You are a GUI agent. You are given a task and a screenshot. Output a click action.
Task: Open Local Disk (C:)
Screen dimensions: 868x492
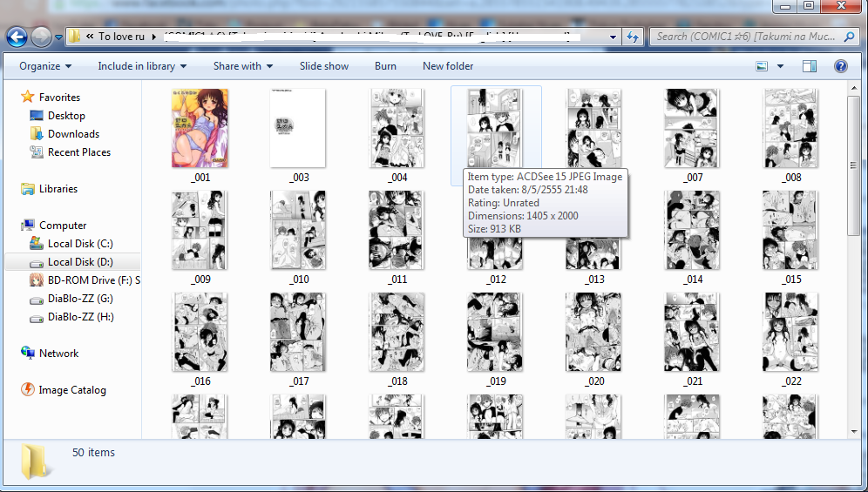tap(80, 243)
